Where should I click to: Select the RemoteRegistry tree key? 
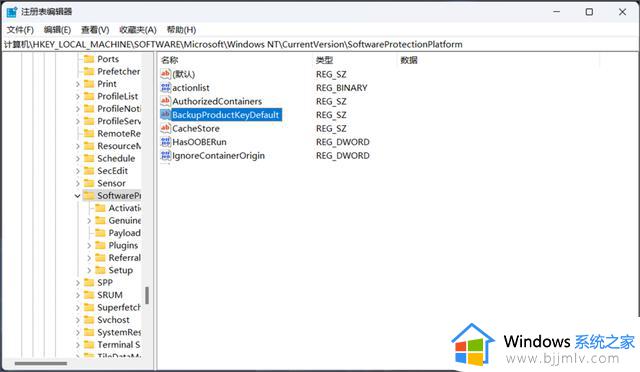tap(119, 134)
